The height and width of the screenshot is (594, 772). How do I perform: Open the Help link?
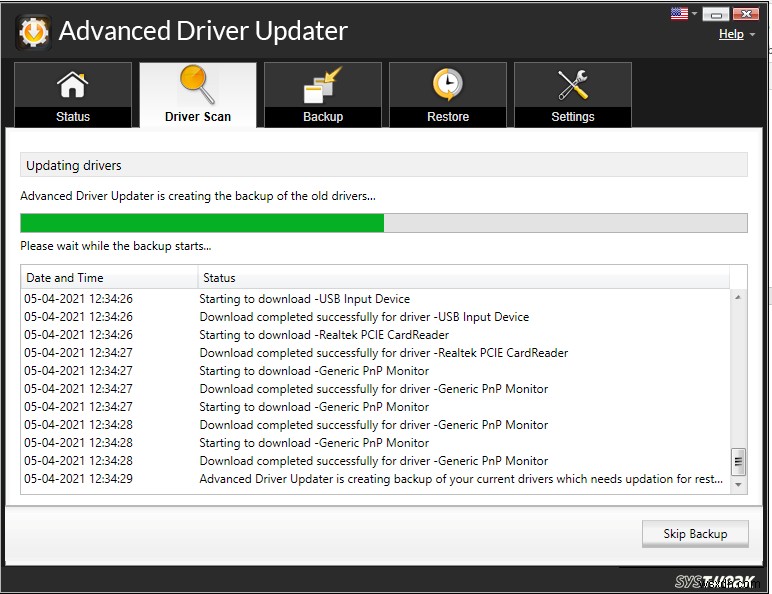pyautogui.click(x=731, y=34)
